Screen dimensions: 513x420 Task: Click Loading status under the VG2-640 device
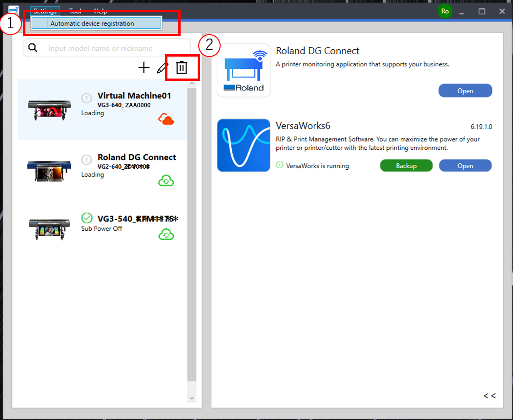point(93,175)
